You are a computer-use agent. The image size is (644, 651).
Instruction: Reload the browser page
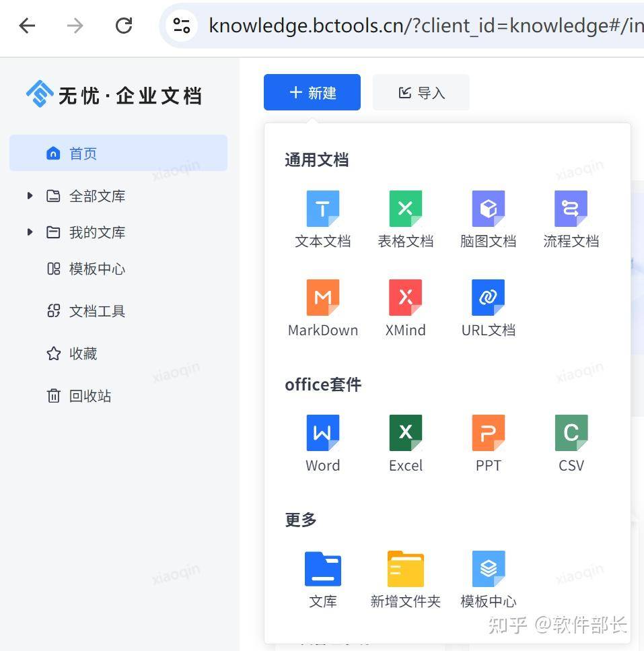(x=124, y=26)
